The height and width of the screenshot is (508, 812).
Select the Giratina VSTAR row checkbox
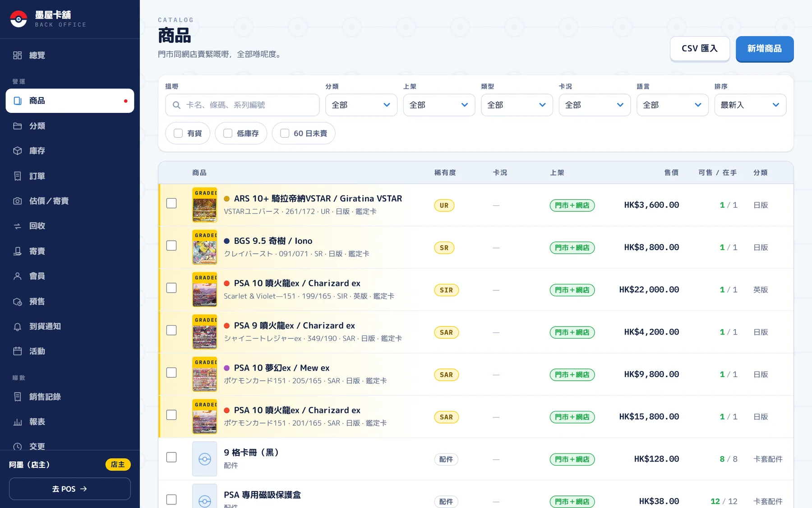click(171, 203)
